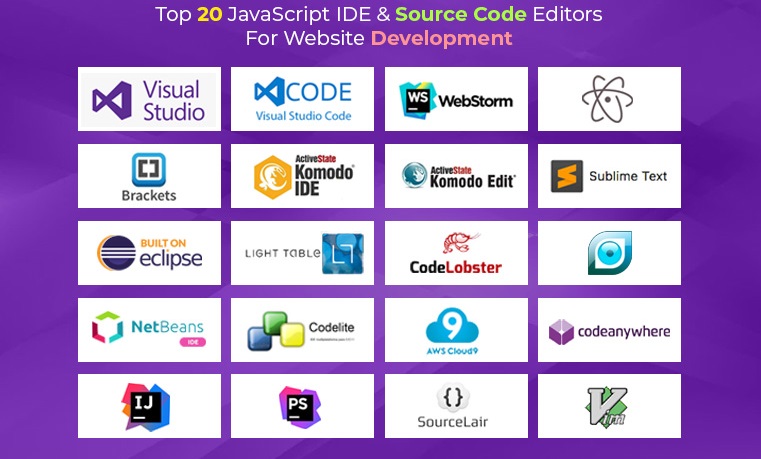This screenshot has height=459, width=761.
Task: Open the SourceLair logo card
Action: click(x=456, y=406)
